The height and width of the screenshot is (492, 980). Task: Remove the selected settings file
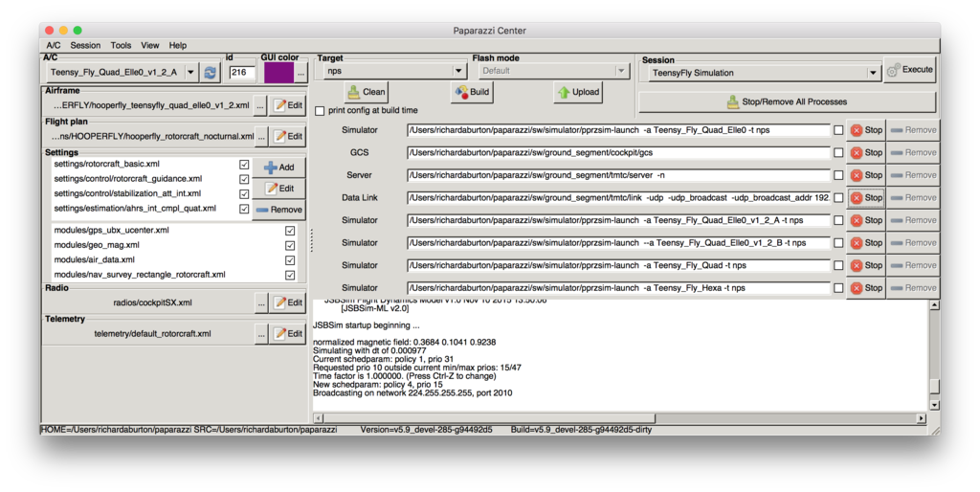pyautogui.click(x=278, y=210)
